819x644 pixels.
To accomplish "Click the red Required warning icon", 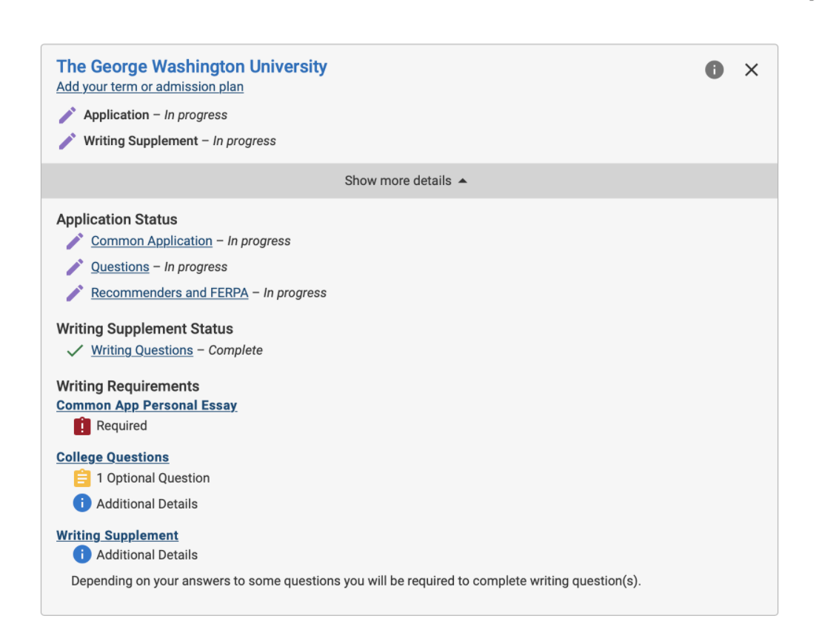I will click(82, 426).
